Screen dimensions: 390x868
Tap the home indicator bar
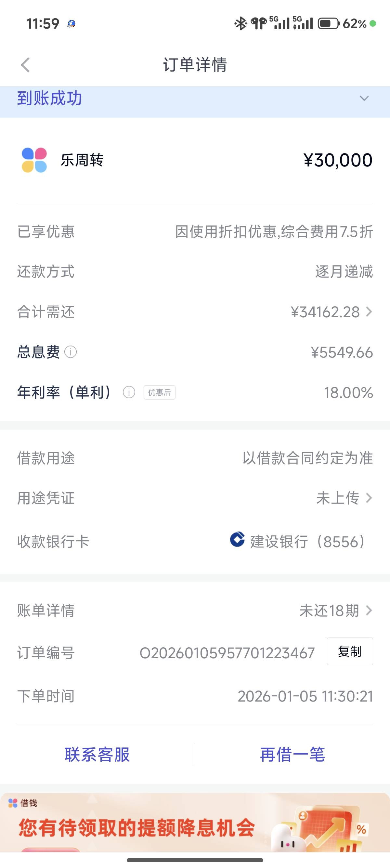tap(195, 860)
